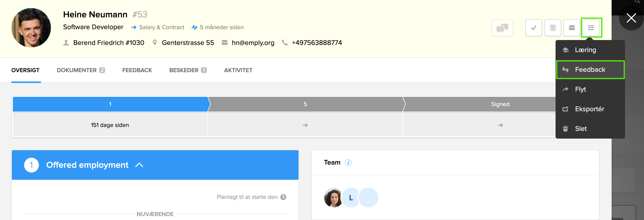Viewport: 644px width, 220px height.
Task: Click the Team info icon
Action: pos(348,163)
